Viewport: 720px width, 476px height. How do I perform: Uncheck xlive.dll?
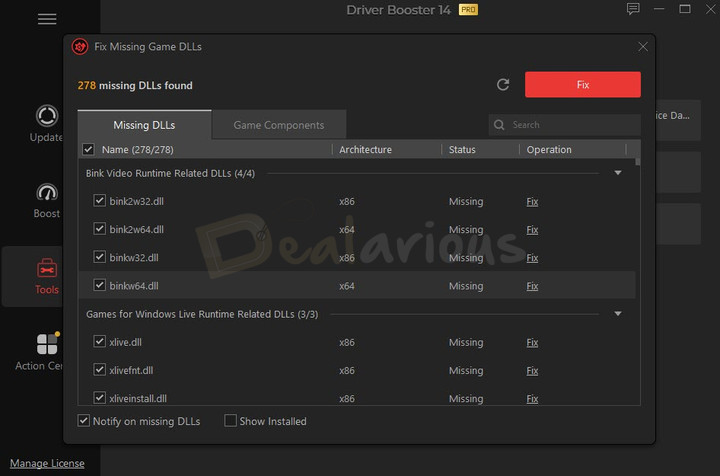tap(99, 342)
